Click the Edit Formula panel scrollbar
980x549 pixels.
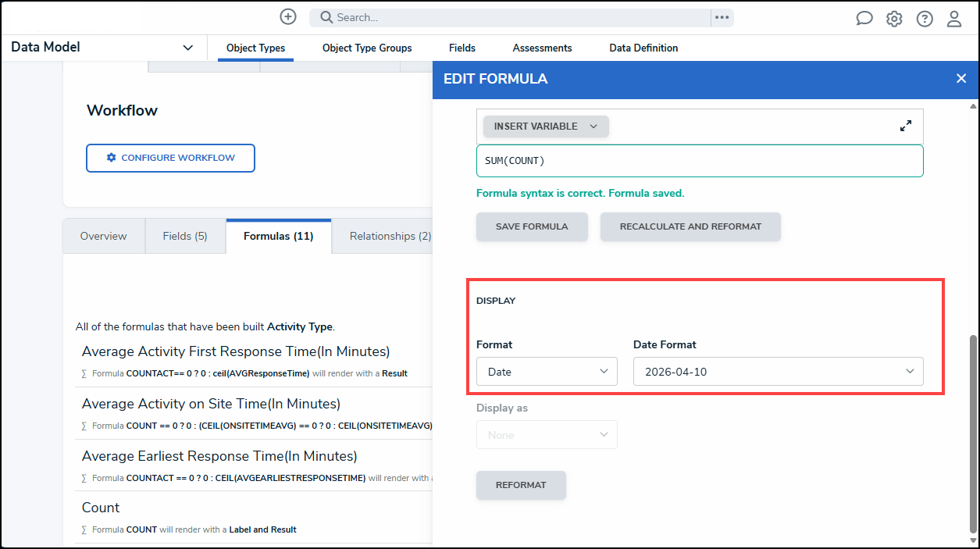pyautogui.click(x=972, y=430)
